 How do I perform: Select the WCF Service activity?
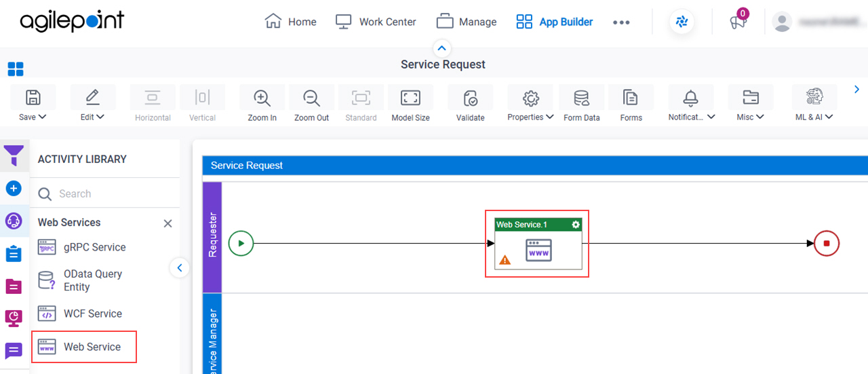[80, 314]
